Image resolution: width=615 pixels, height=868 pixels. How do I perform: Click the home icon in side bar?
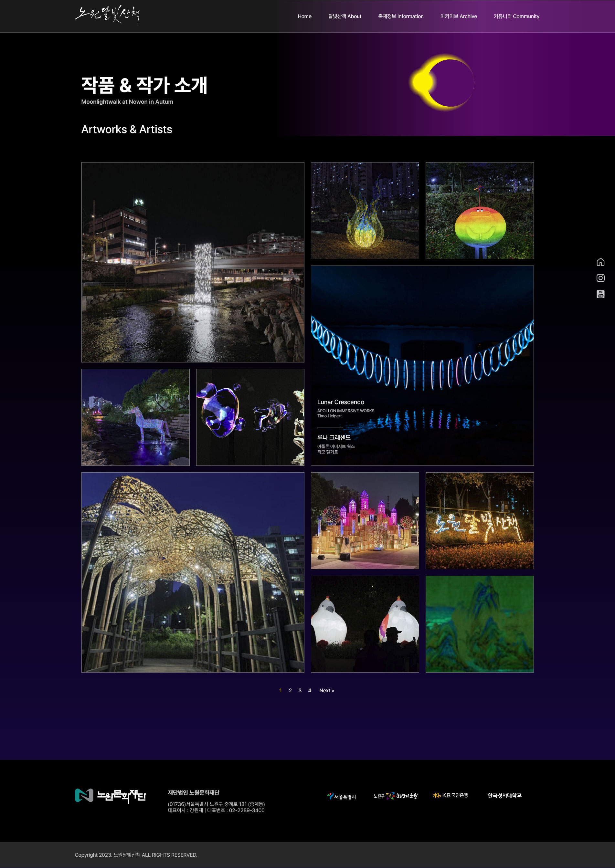coord(600,262)
